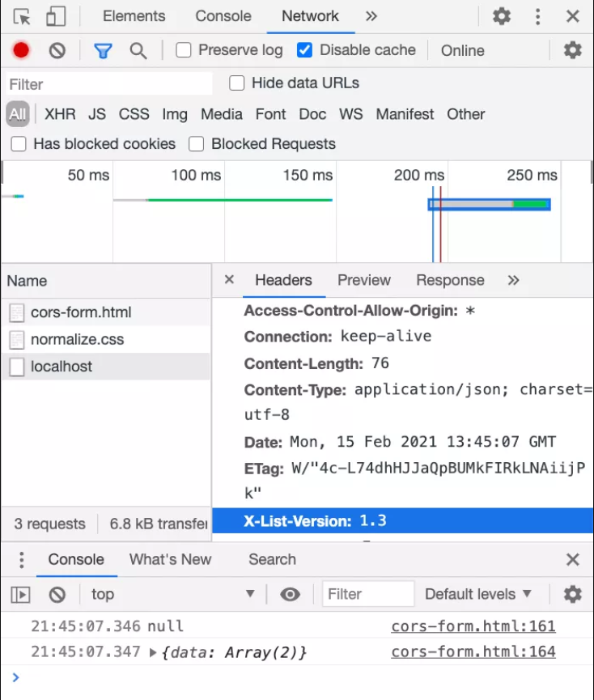Switch to the Elements tab
Viewport: 594px width, 700px height.
134,16
